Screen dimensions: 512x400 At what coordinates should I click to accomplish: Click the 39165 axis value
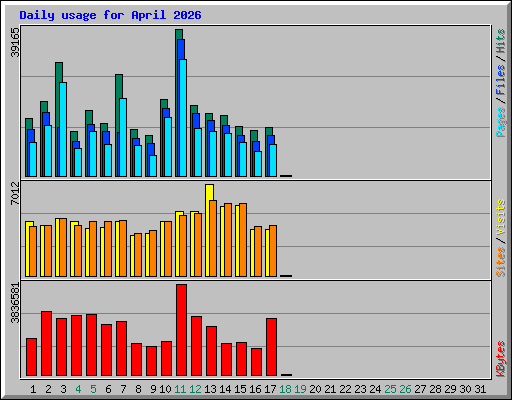point(15,42)
